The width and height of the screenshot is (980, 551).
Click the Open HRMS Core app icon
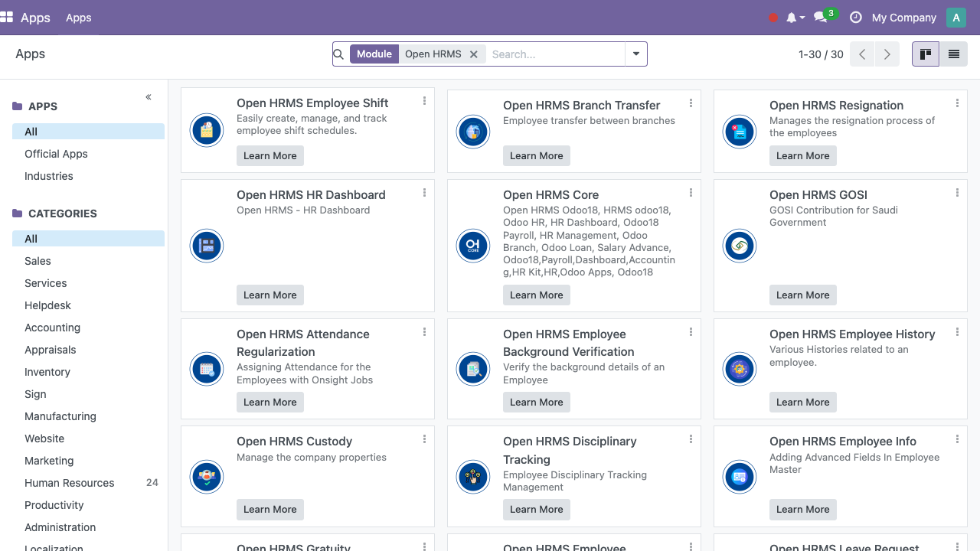(473, 246)
